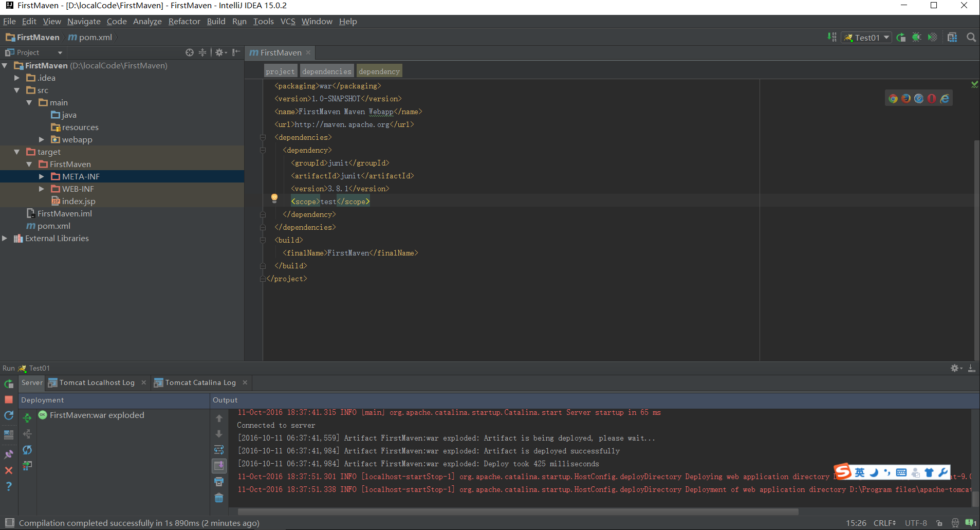Open the Project Structure dialog icon
Screen dimensions: 980x530
click(952, 37)
